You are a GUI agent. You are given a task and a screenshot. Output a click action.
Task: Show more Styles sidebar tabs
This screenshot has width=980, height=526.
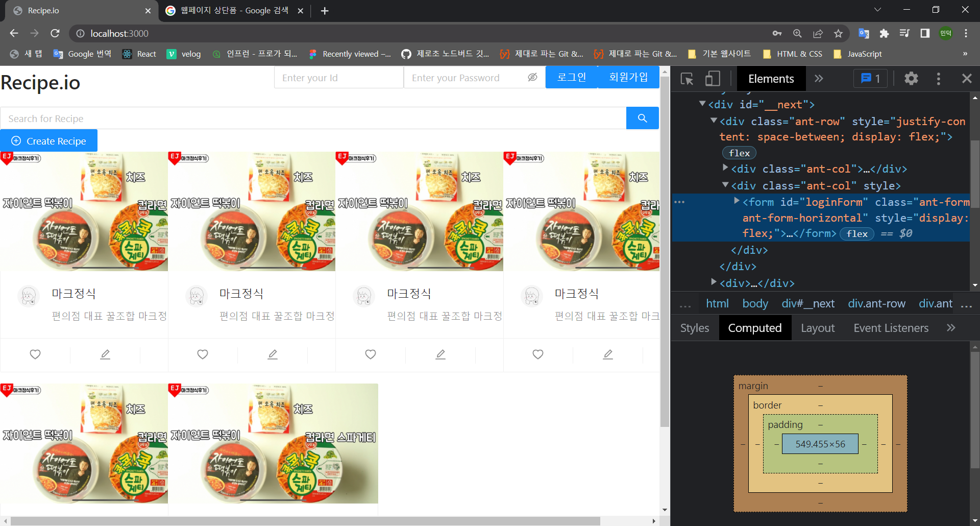[x=950, y=328]
